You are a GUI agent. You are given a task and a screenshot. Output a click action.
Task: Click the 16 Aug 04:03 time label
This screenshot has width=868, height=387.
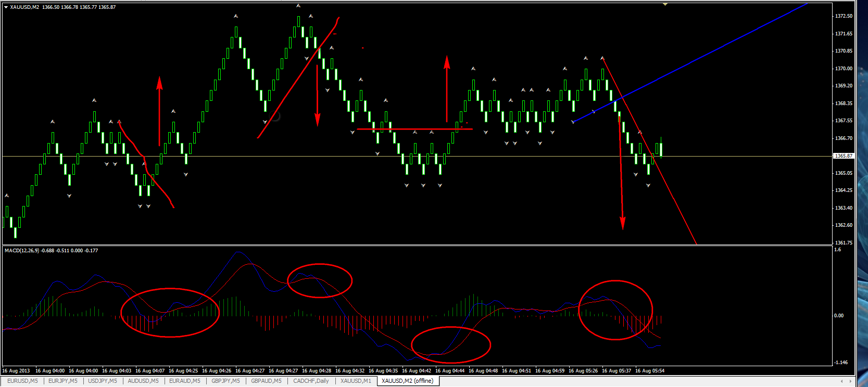117,371
